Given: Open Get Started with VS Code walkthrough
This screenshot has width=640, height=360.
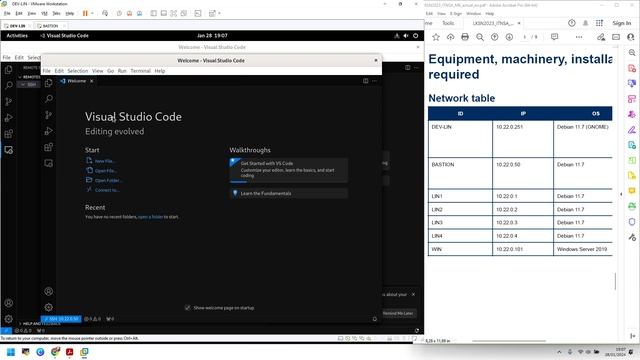Looking at the screenshot, I should point(289,169).
